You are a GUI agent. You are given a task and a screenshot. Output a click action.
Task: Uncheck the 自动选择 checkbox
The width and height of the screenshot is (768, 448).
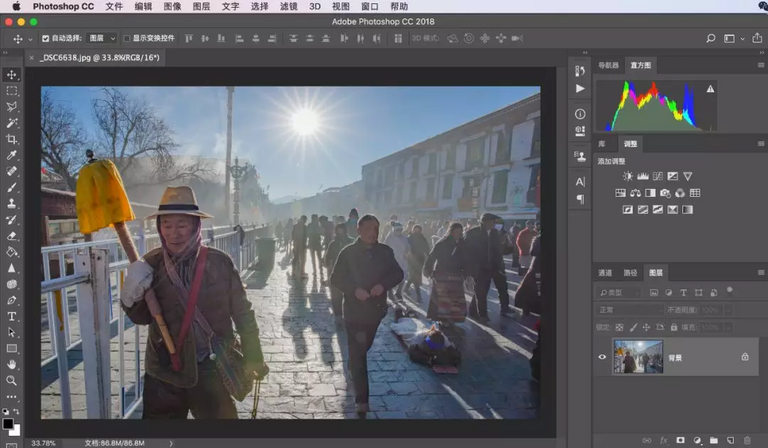point(46,38)
